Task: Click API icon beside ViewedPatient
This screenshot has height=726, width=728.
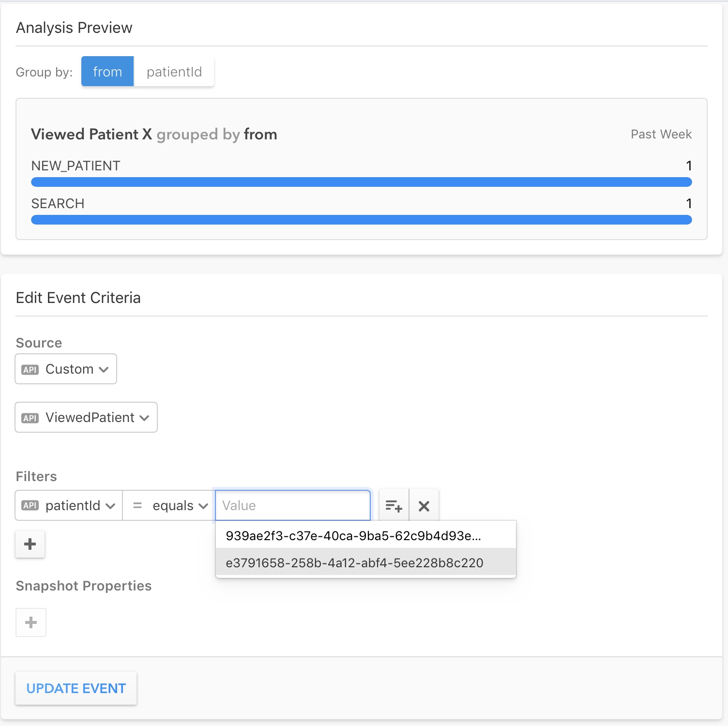Action: 30,418
